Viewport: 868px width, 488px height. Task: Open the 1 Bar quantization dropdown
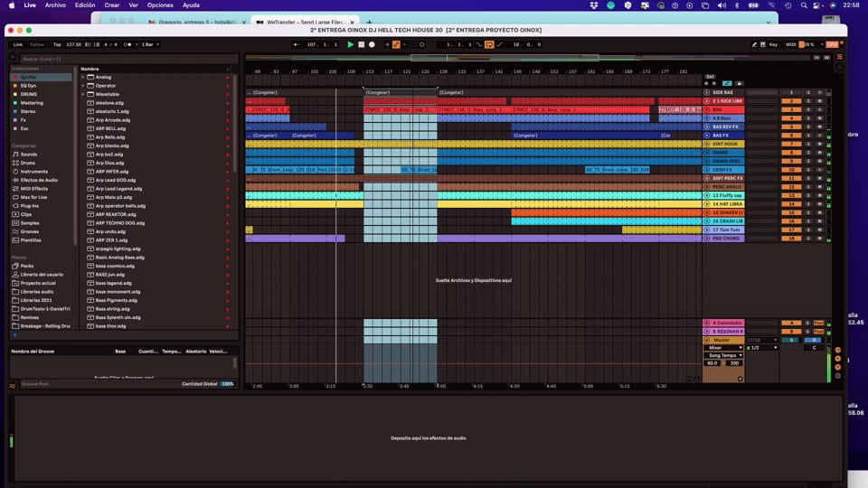point(149,44)
